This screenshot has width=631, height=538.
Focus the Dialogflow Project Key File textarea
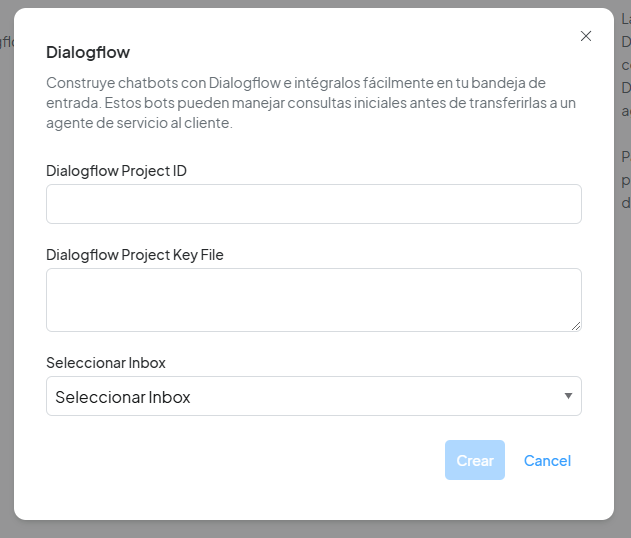point(313,299)
